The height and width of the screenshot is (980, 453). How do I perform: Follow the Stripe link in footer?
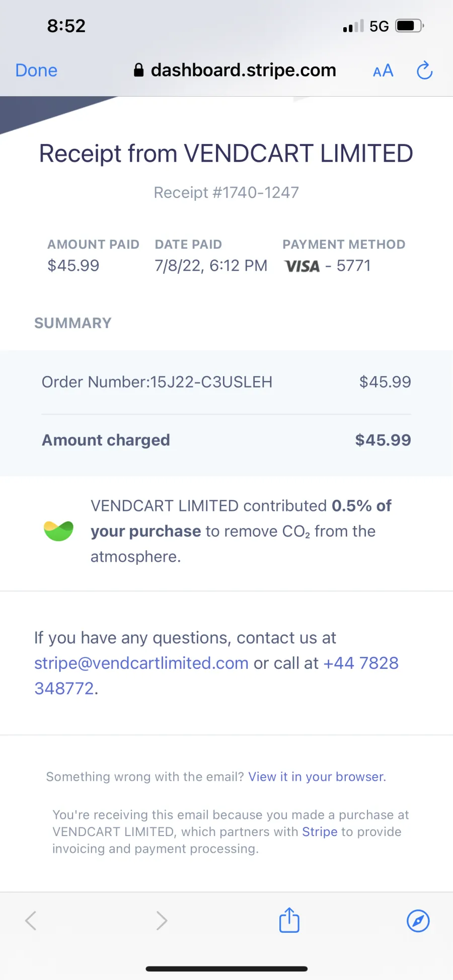coord(320,832)
